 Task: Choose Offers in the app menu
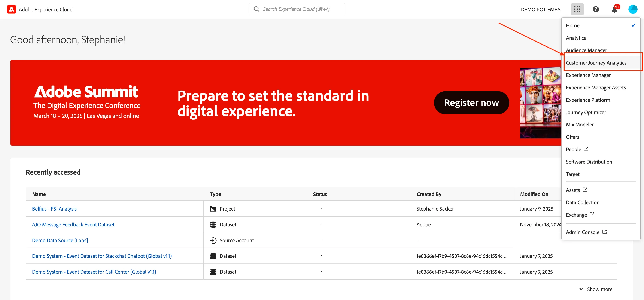[601, 137]
